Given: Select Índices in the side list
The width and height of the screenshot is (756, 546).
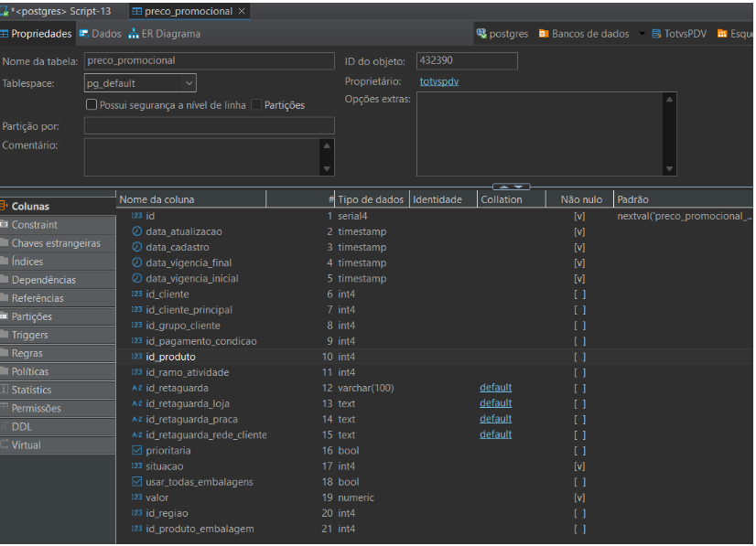Looking at the screenshot, I should click(58, 262).
